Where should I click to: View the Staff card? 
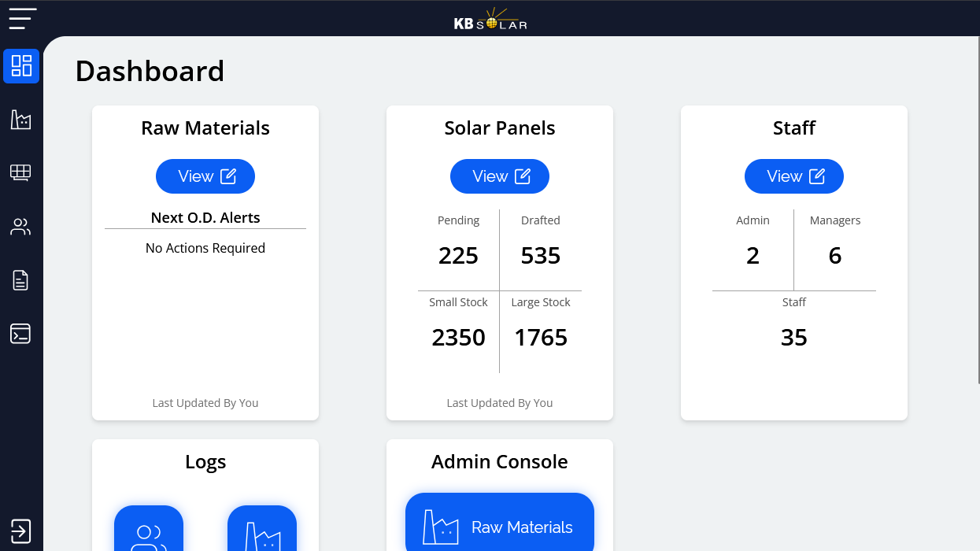pos(794,176)
